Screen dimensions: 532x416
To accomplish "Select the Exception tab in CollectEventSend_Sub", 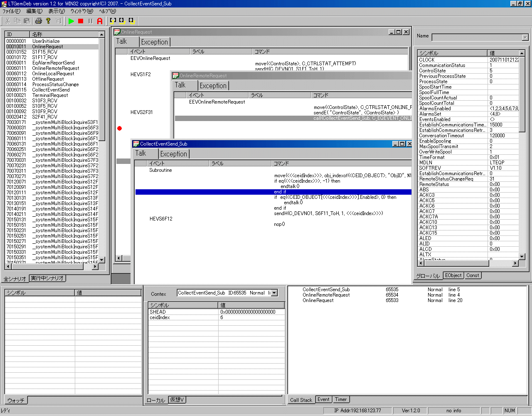I will point(174,154).
